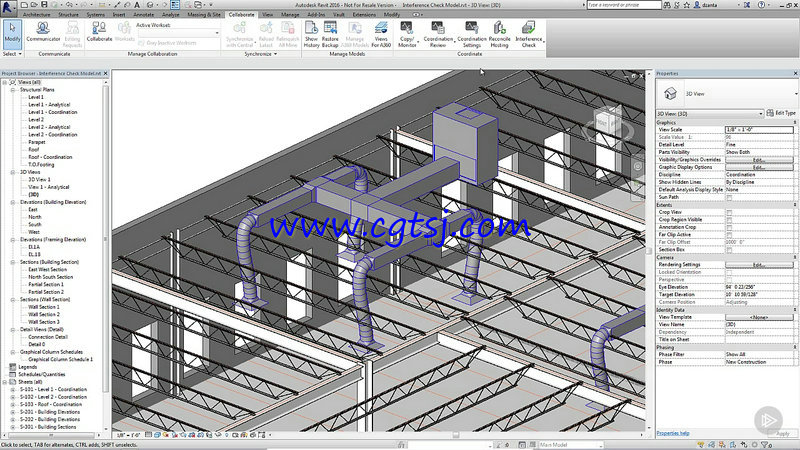Click Edit for Visibility/Graphics Overrides
The width and height of the screenshot is (800, 450).
(759, 160)
